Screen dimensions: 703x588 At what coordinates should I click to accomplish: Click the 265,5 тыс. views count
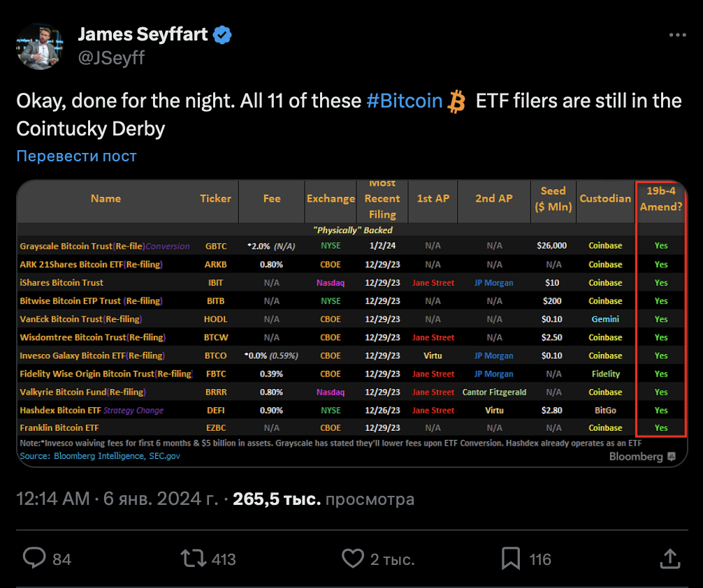coord(277,499)
